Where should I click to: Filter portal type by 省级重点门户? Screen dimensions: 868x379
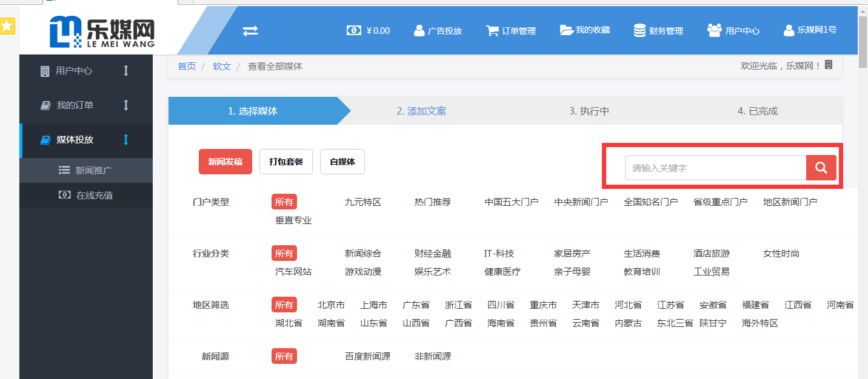(721, 202)
